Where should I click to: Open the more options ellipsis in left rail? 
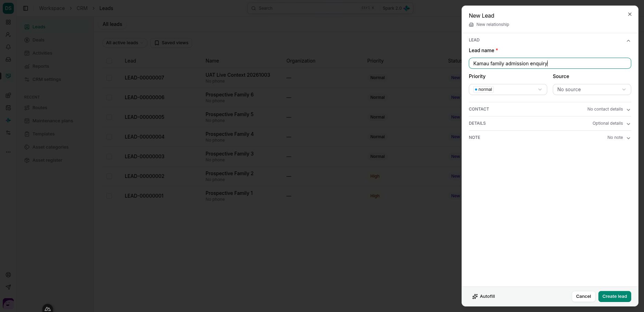tap(8, 152)
